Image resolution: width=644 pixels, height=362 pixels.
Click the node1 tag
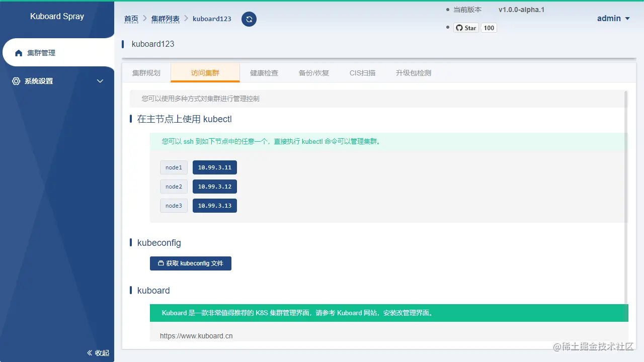(174, 167)
